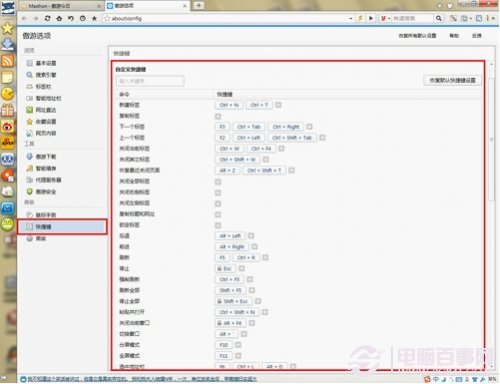This screenshot has height=384, width=500.
Task: Focus the shortcut keyword filter field
Action: tap(150, 81)
